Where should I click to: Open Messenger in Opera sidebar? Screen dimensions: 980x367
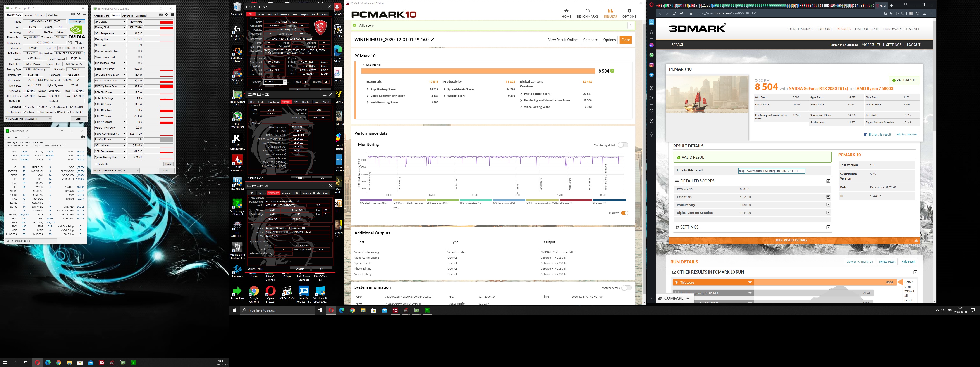click(x=651, y=45)
